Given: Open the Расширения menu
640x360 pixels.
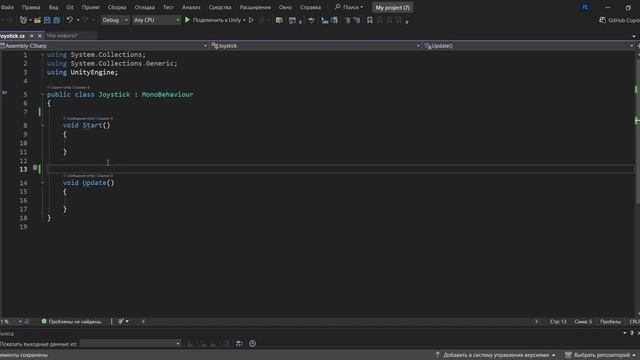Looking at the screenshot, I should [x=255, y=7].
